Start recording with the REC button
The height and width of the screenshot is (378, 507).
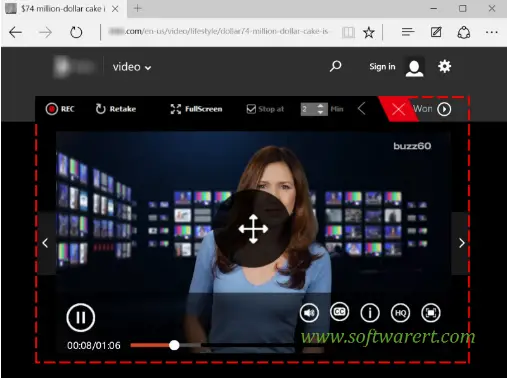pos(60,109)
